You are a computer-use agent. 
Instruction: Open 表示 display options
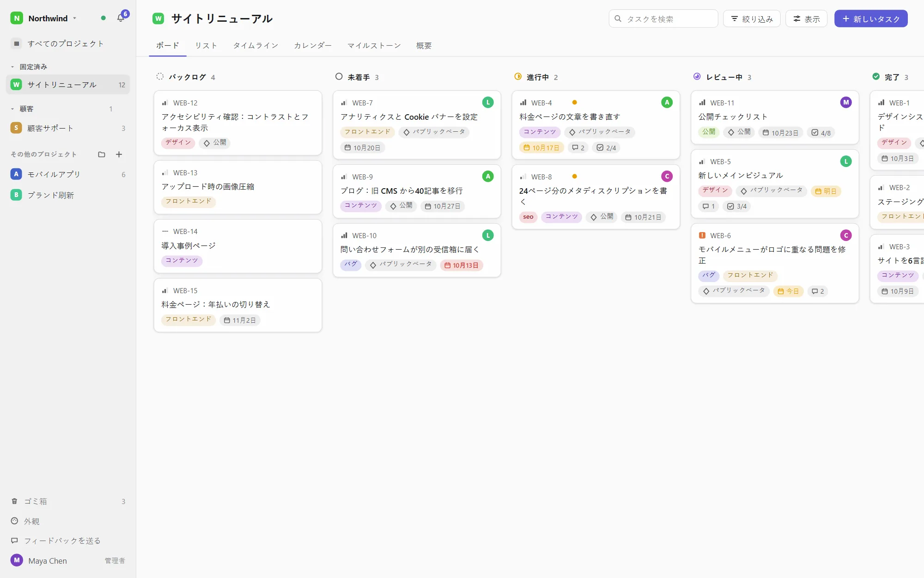(806, 19)
